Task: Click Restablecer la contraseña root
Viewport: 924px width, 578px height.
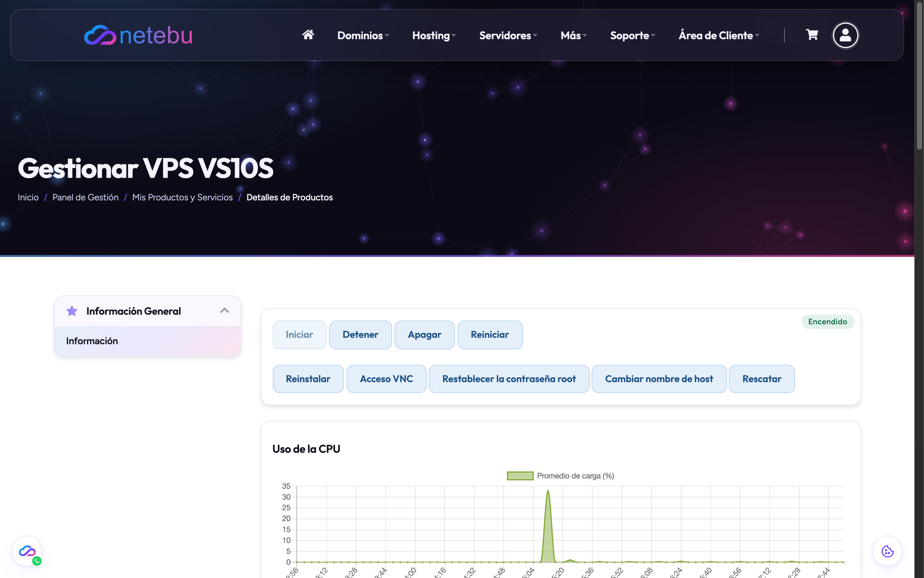Action: coord(509,379)
